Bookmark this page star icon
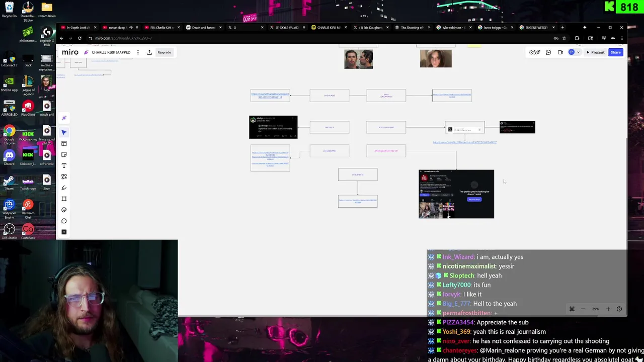644x362 pixels. (x=564, y=38)
